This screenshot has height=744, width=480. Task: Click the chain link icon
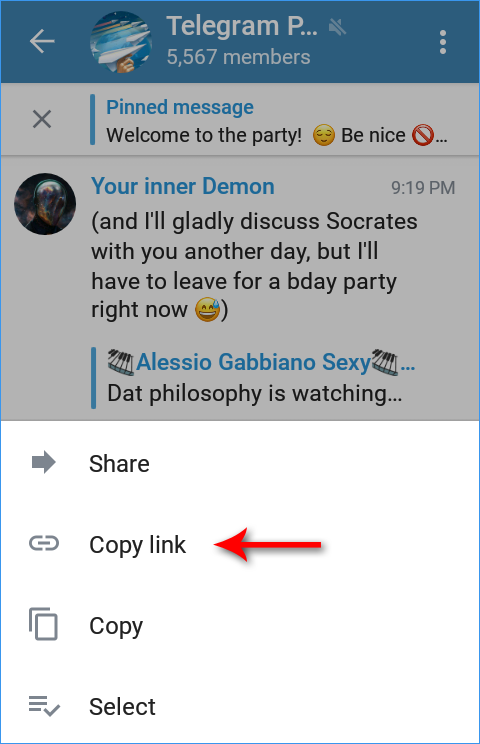(x=44, y=543)
